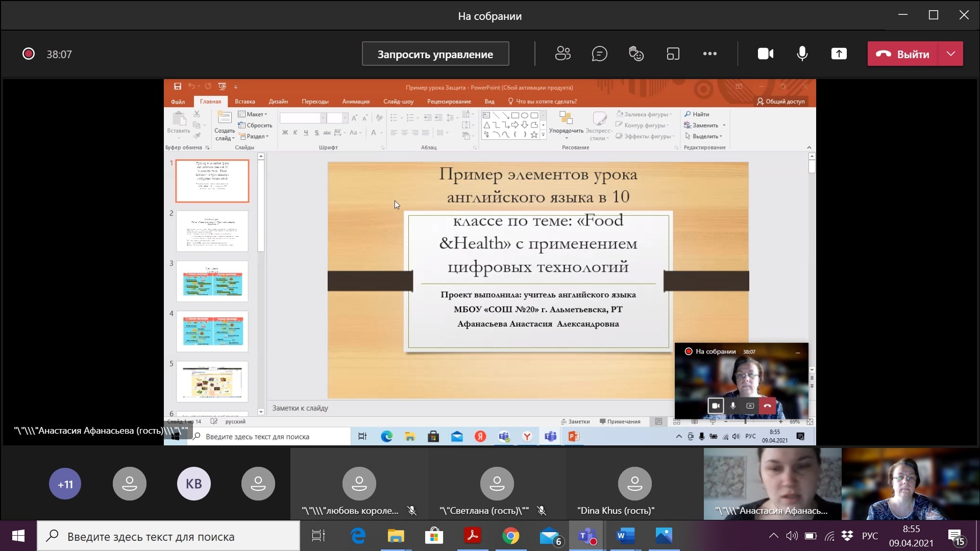Open raise hand reactions icon
Image resolution: width=980 pixels, height=551 pixels.
pos(636,54)
